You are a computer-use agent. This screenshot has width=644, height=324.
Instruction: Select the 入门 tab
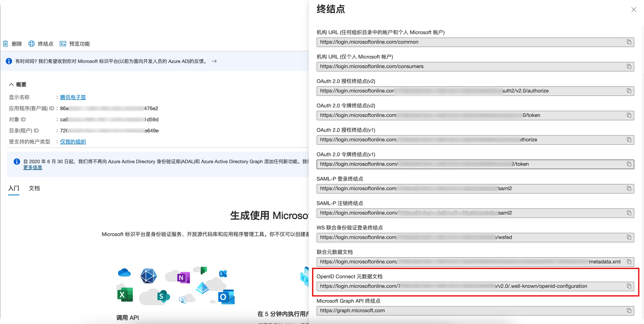click(x=13, y=188)
